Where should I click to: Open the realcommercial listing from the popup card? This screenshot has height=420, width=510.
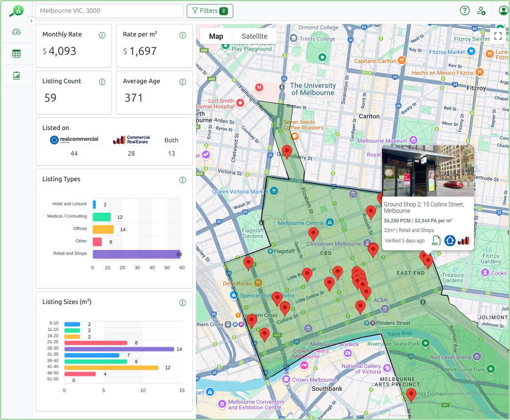pos(450,240)
